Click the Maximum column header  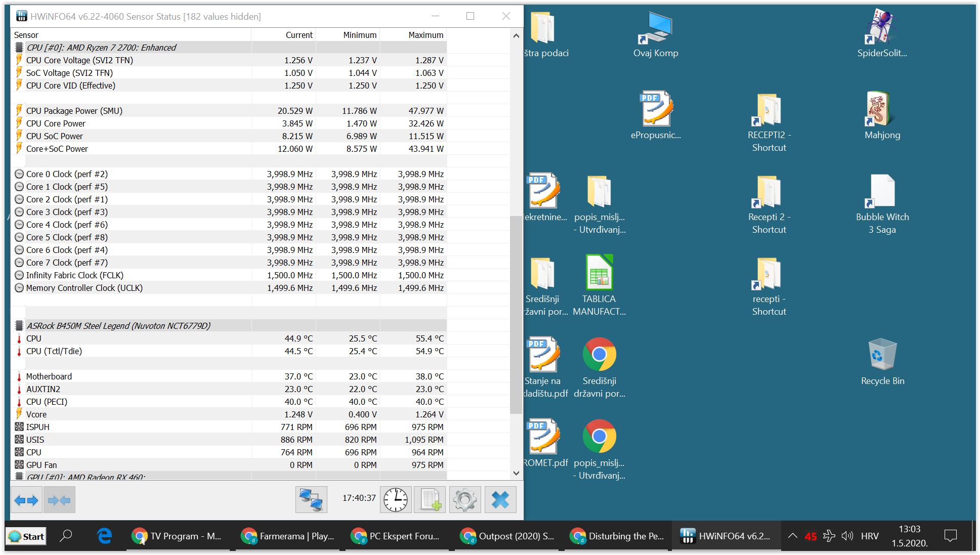tap(425, 35)
